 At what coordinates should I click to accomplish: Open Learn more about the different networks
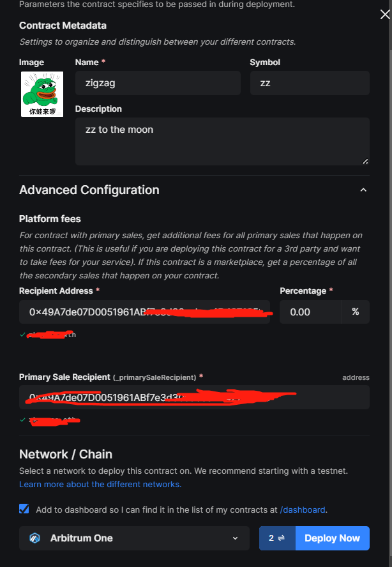(100, 484)
